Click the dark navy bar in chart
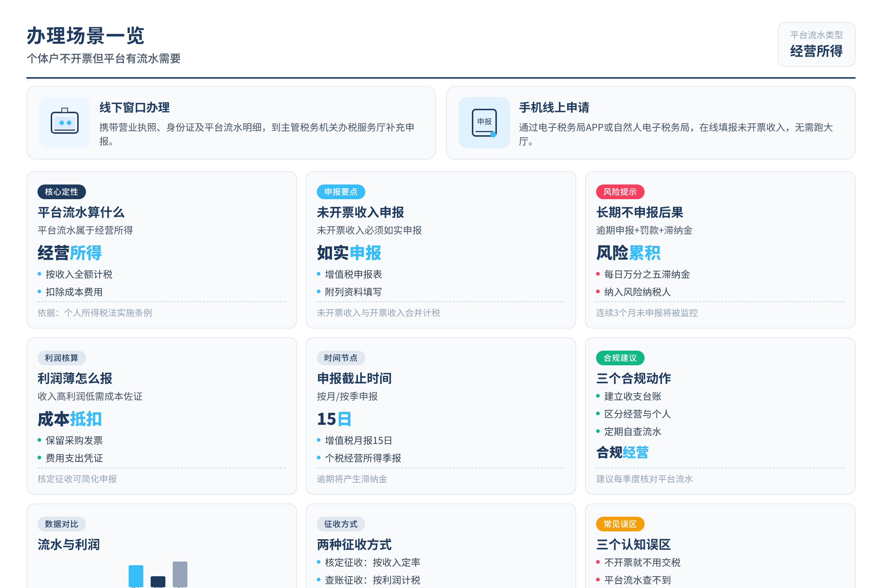This screenshot has width=882, height=588. click(158, 582)
